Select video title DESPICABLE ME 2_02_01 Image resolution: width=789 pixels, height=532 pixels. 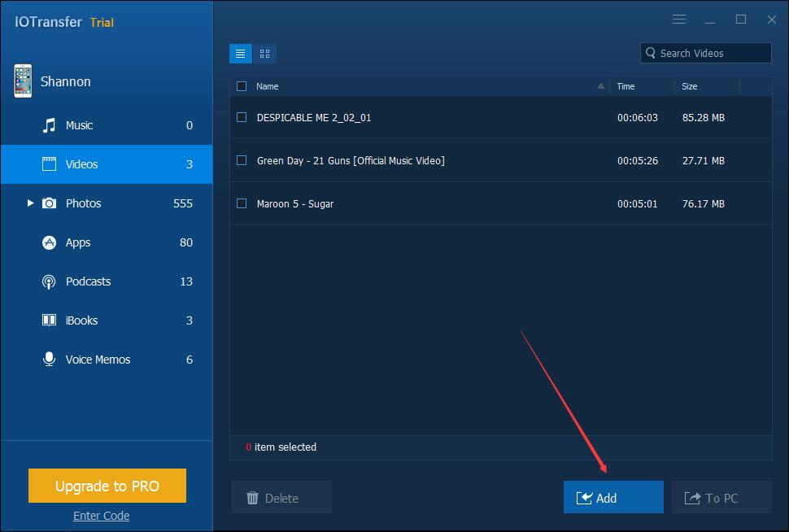pos(314,118)
